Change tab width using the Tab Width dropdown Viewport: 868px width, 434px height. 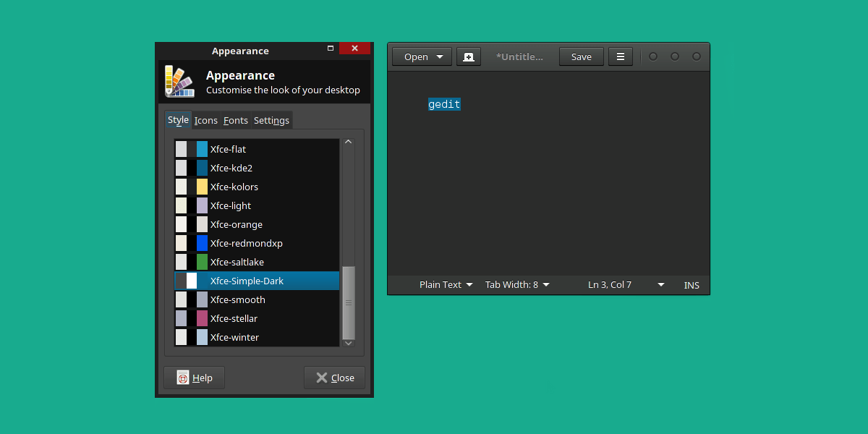[516, 284]
